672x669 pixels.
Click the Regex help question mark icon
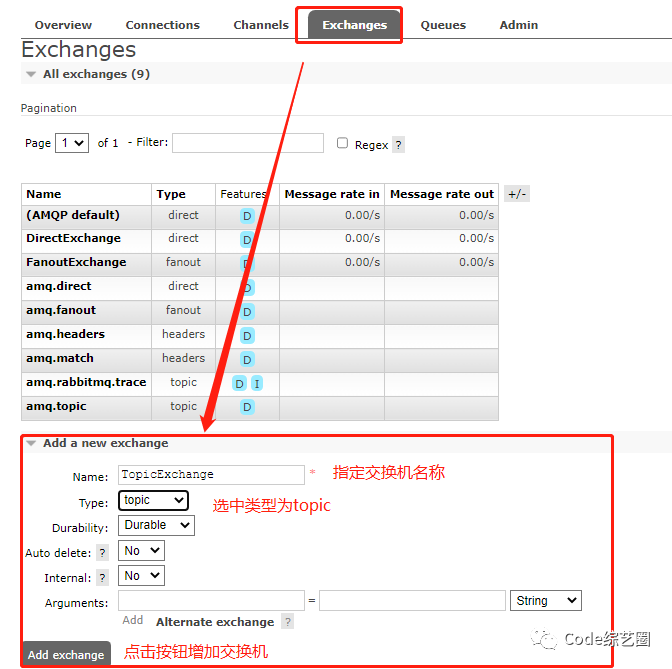tap(398, 145)
